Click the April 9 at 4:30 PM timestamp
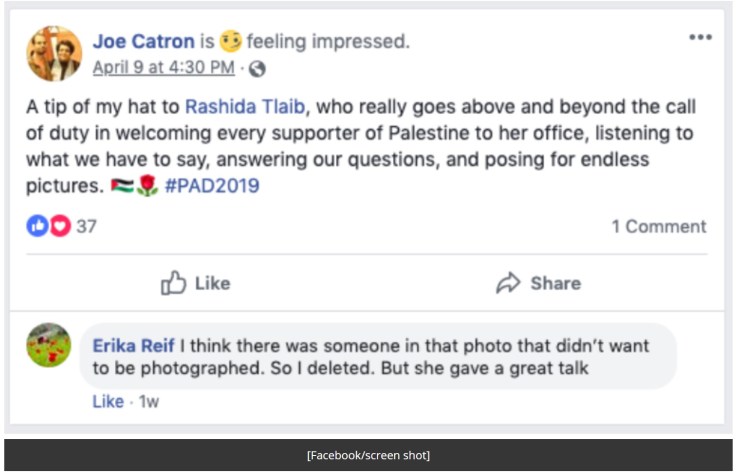Image resolution: width=736 pixels, height=472 pixels. coord(164,68)
